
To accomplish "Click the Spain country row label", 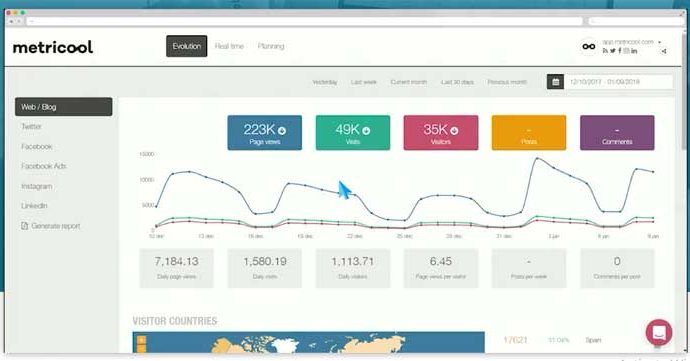I will tap(593, 340).
